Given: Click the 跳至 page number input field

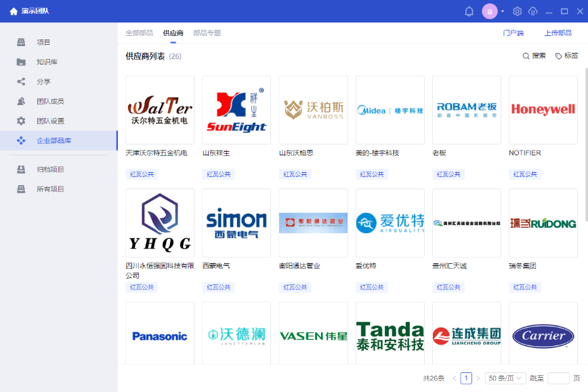Looking at the screenshot, I should coord(558,378).
